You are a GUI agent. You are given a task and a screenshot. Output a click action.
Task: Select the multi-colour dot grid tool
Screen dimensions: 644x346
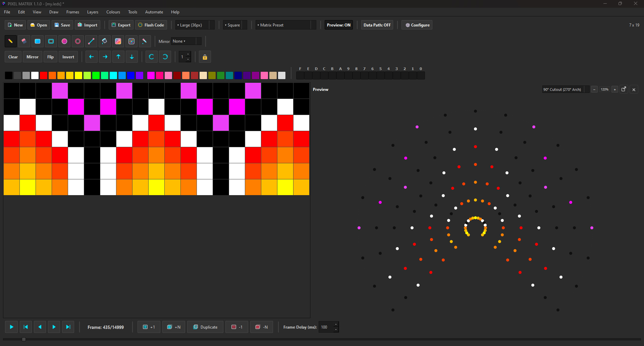tap(131, 41)
